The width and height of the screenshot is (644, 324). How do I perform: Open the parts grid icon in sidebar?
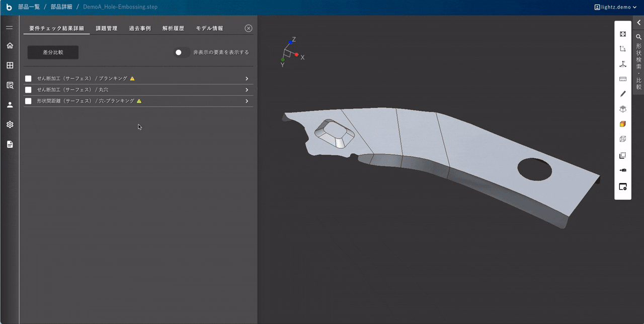[10, 66]
